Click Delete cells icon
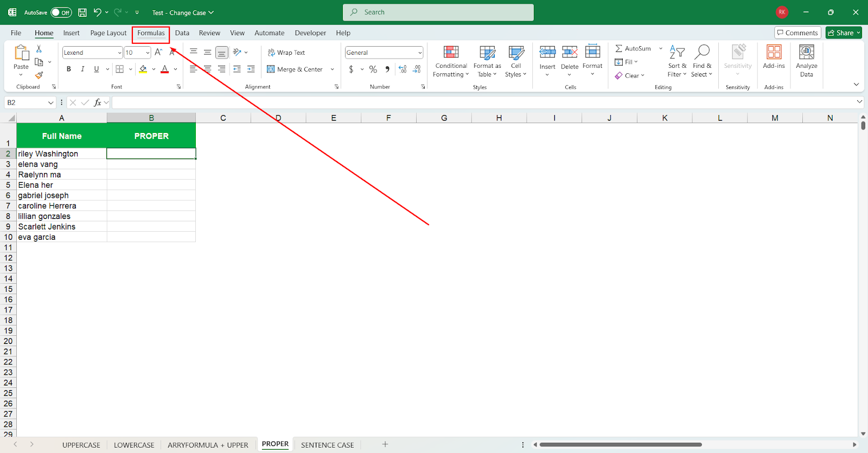This screenshot has height=453, width=868. coord(570,52)
